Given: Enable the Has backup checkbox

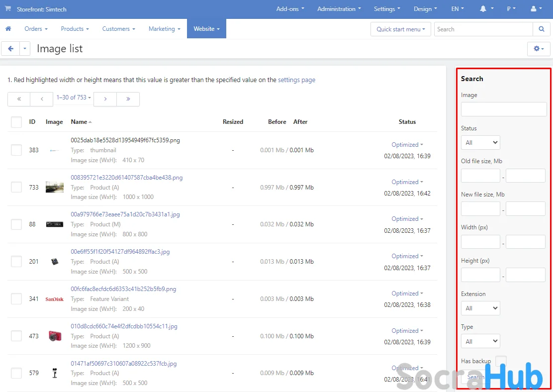Looking at the screenshot, I should point(501,361).
